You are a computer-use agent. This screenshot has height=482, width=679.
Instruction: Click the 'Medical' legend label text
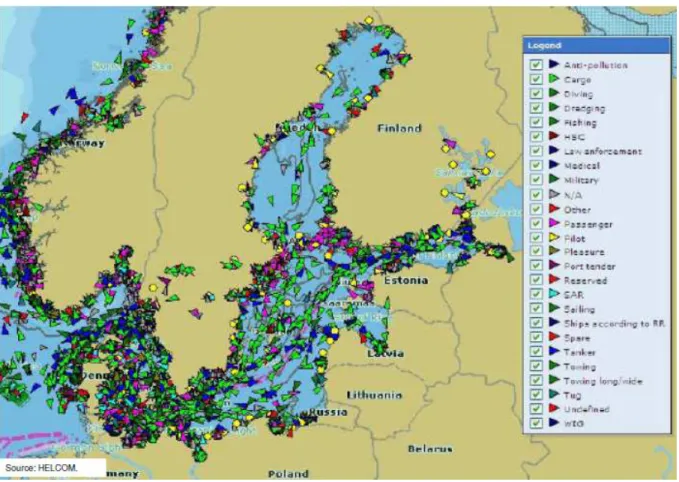582,165
